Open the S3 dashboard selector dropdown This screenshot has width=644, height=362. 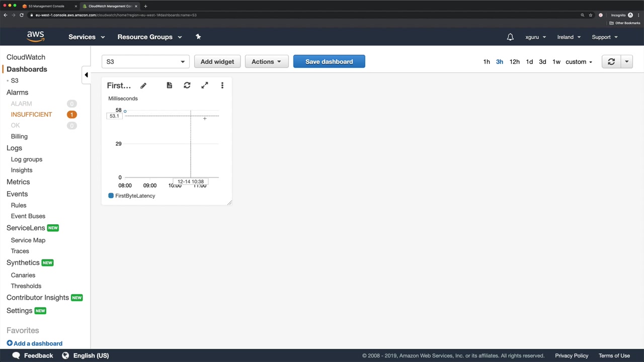click(x=145, y=62)
